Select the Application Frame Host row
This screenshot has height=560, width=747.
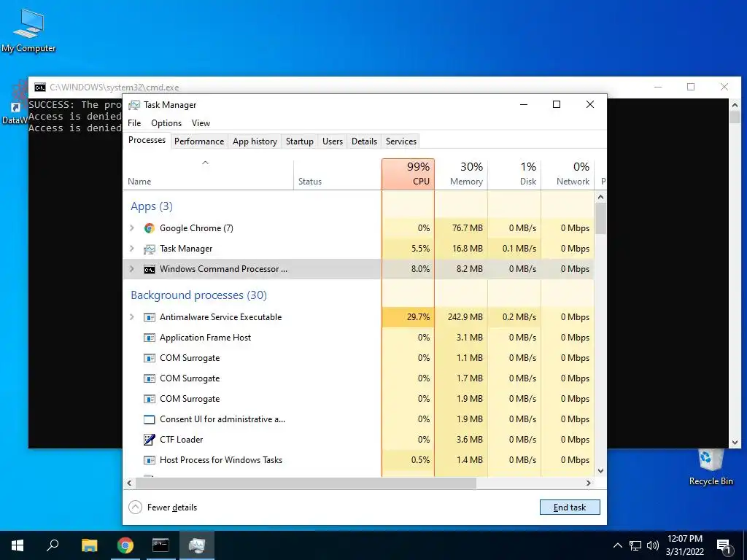(359, 338)
